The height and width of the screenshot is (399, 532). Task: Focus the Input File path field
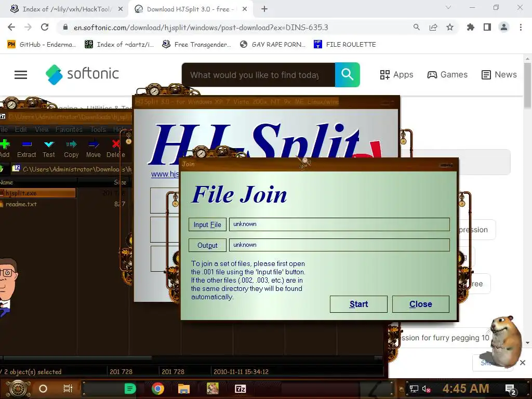coord(339,224)
